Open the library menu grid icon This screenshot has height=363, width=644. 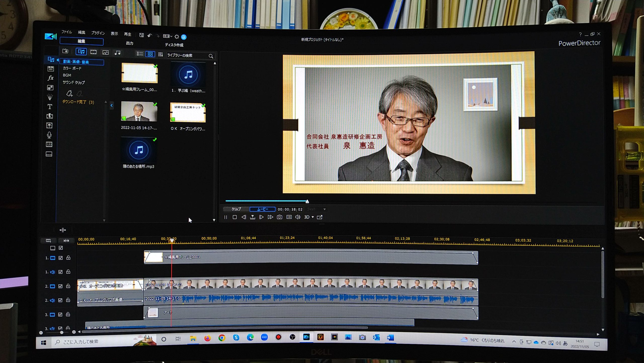coord(160,55)
